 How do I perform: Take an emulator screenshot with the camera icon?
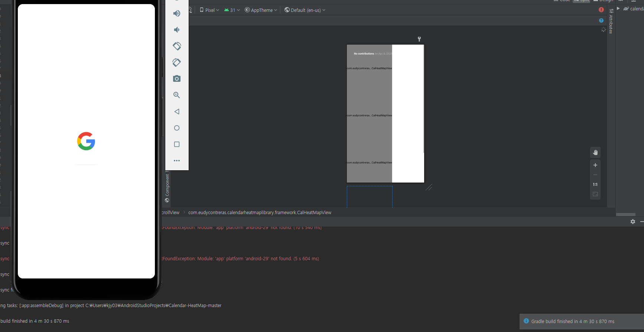tap(177, 78)
